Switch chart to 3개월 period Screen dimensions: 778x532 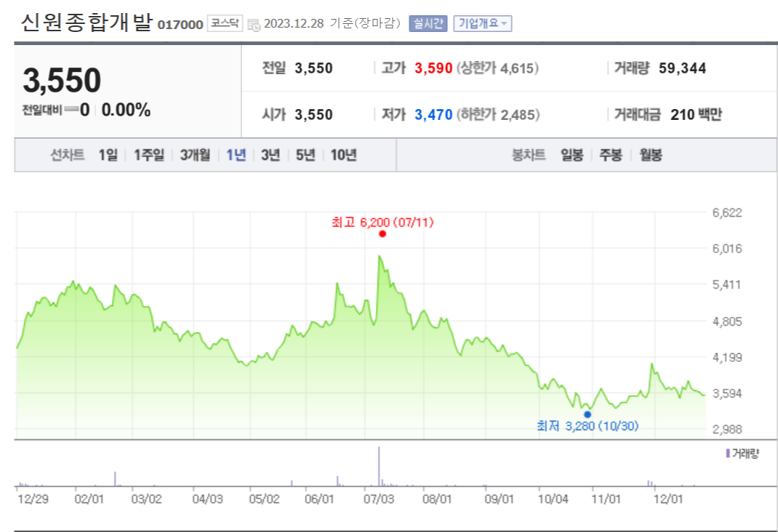195,156
